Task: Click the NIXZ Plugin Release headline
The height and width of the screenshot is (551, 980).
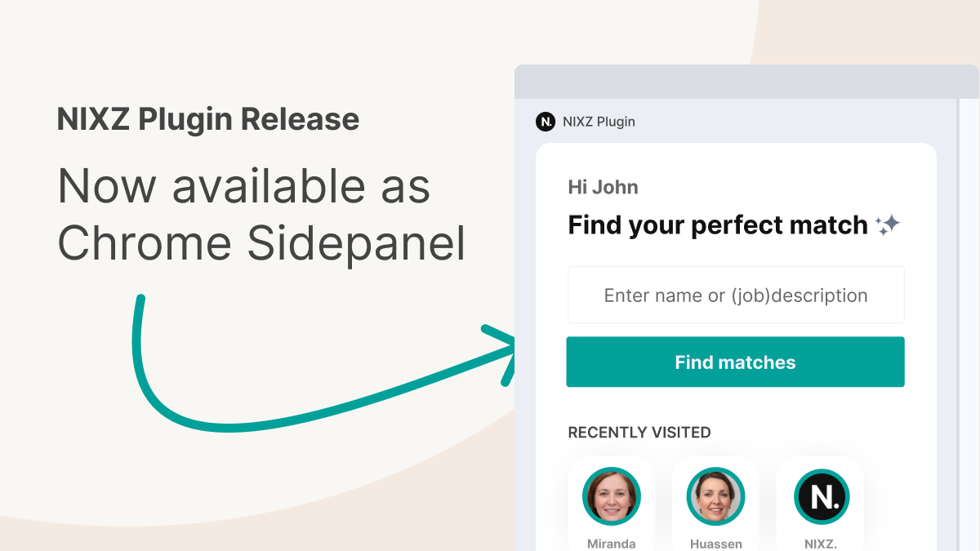Action: pos(208,119)
